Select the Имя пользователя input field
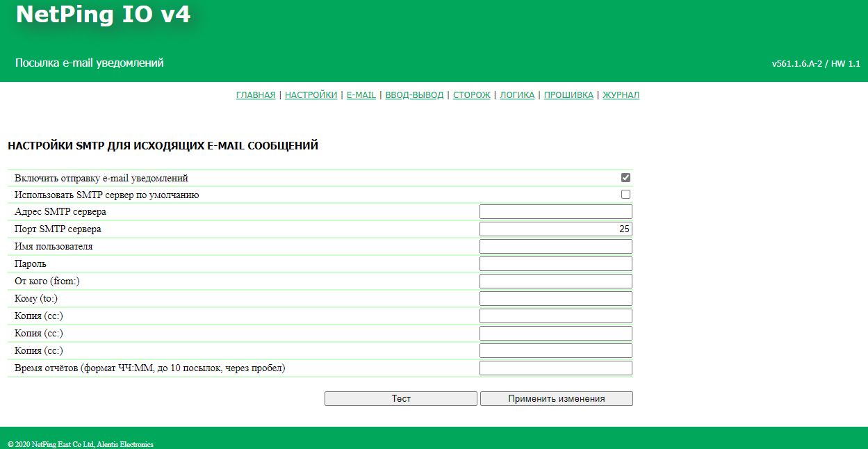 tap(555, 247)
